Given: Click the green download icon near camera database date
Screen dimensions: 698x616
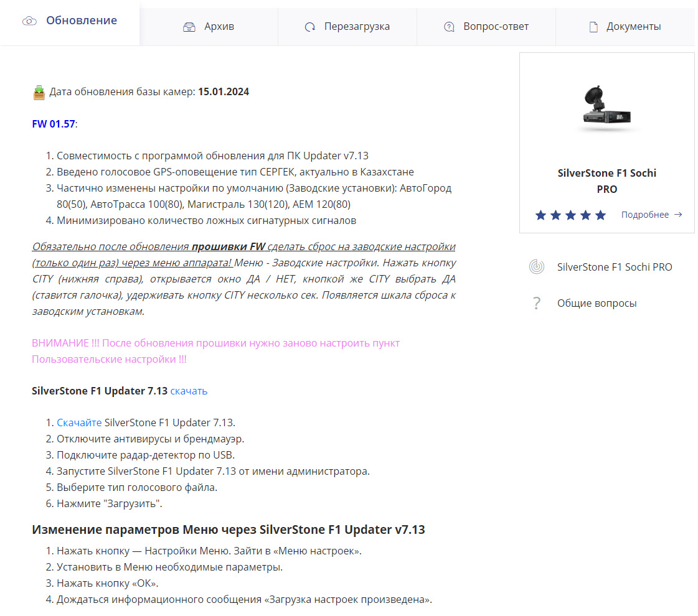Looking at the screenshot, I should [x=39, y=93].
